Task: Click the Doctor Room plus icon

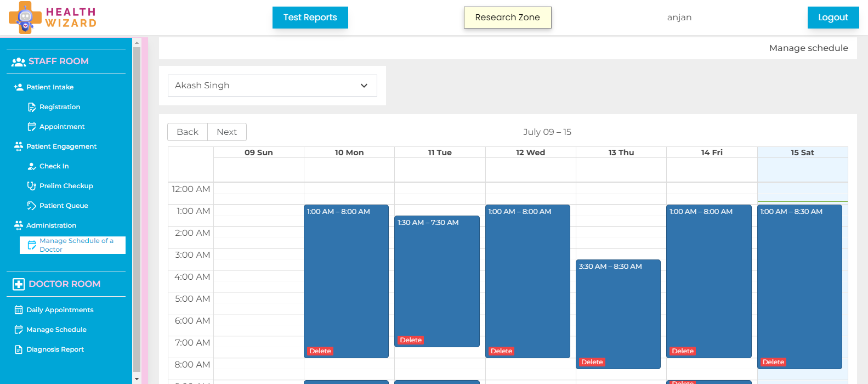Action: tap(19, 284)
